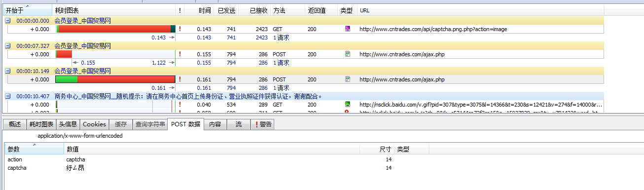Click the 1.122 timing summary value
644x190 pixels.
[159, 63]
